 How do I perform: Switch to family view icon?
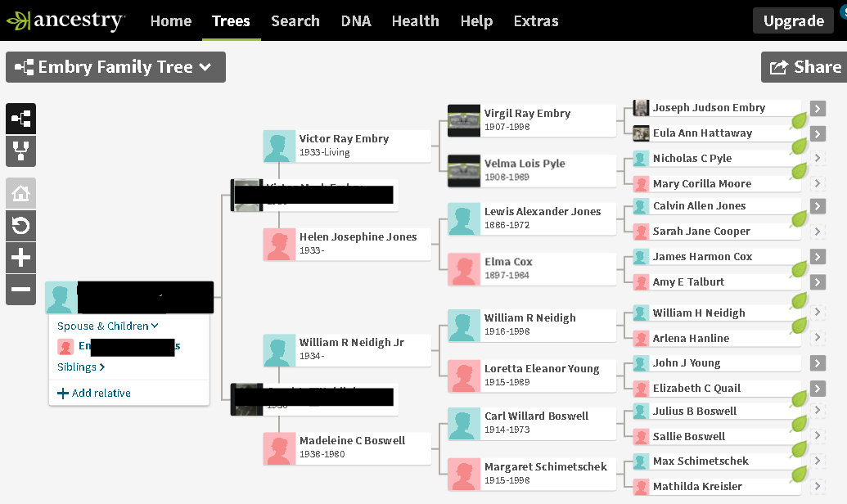pyautogui.click(x=20, y=151)
